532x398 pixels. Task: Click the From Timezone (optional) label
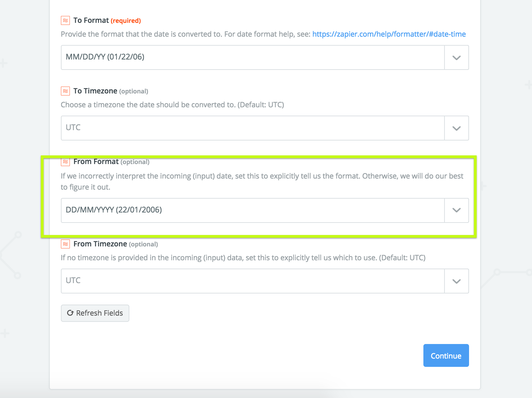[116, 244]
